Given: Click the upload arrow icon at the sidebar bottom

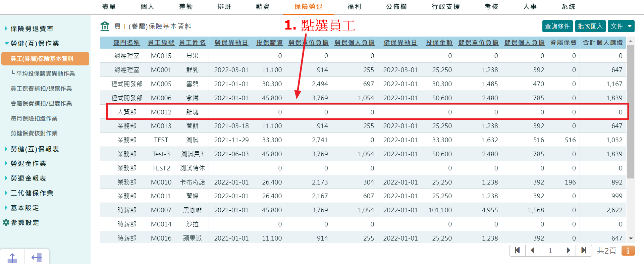Looking at the screenshot, I should click(12, 258).
